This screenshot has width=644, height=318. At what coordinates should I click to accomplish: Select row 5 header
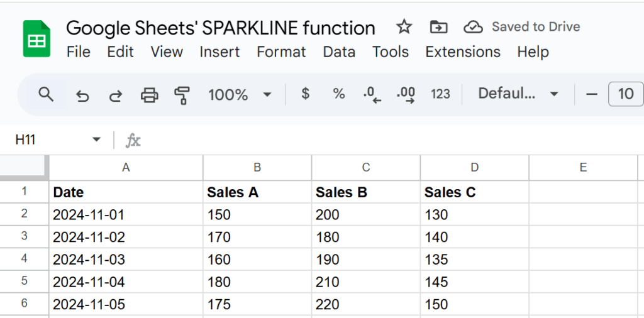coord(25,282)
